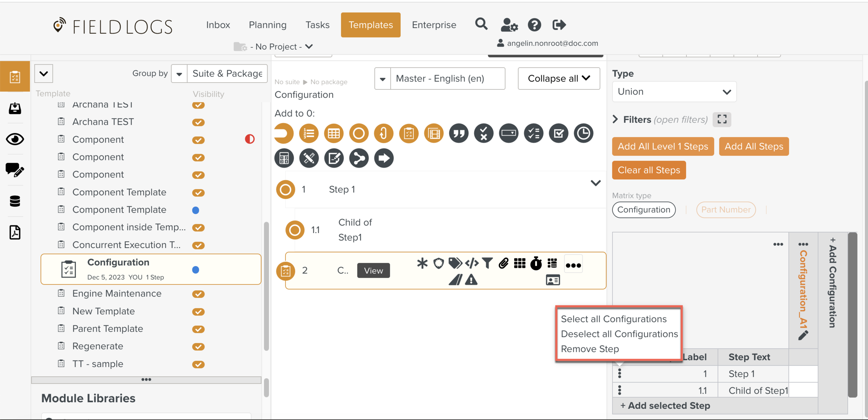Open the Collapse all dropdown

559,78
